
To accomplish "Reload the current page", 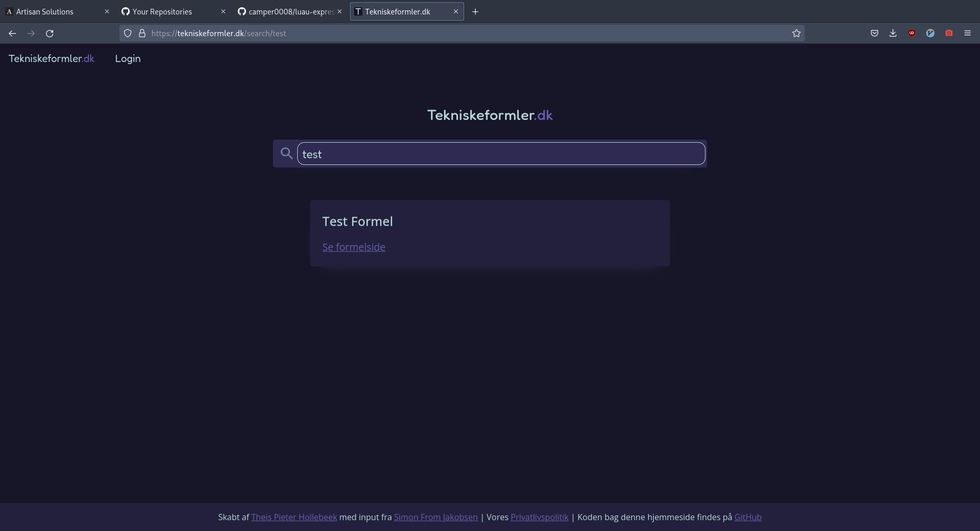I will (50, 34).
